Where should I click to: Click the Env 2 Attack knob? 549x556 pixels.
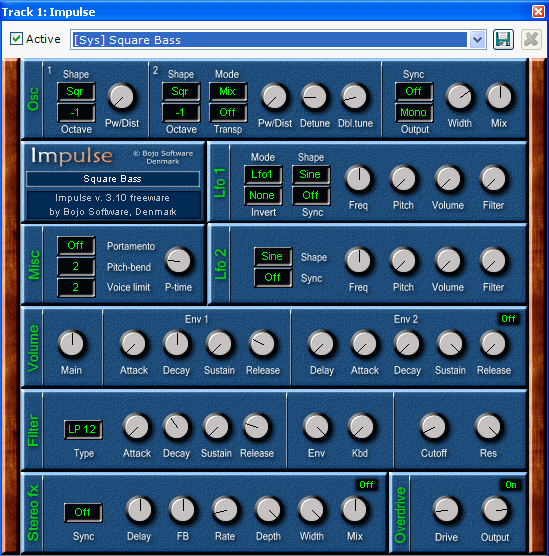coord(365,344)
